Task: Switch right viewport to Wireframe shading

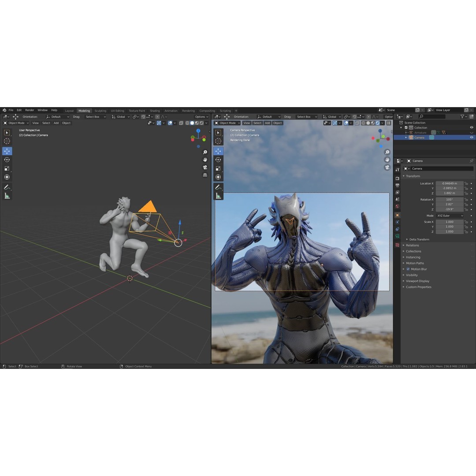Action: coord(363,123)
